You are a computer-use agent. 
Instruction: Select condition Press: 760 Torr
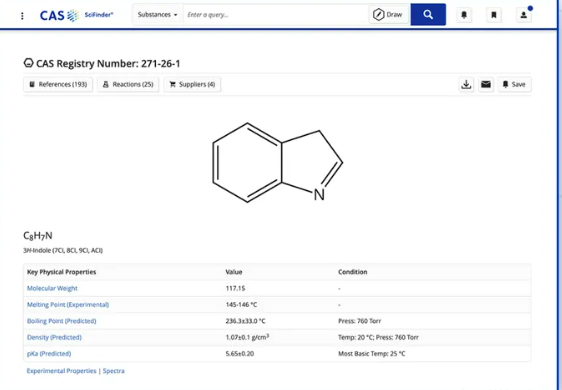point(359,321)
